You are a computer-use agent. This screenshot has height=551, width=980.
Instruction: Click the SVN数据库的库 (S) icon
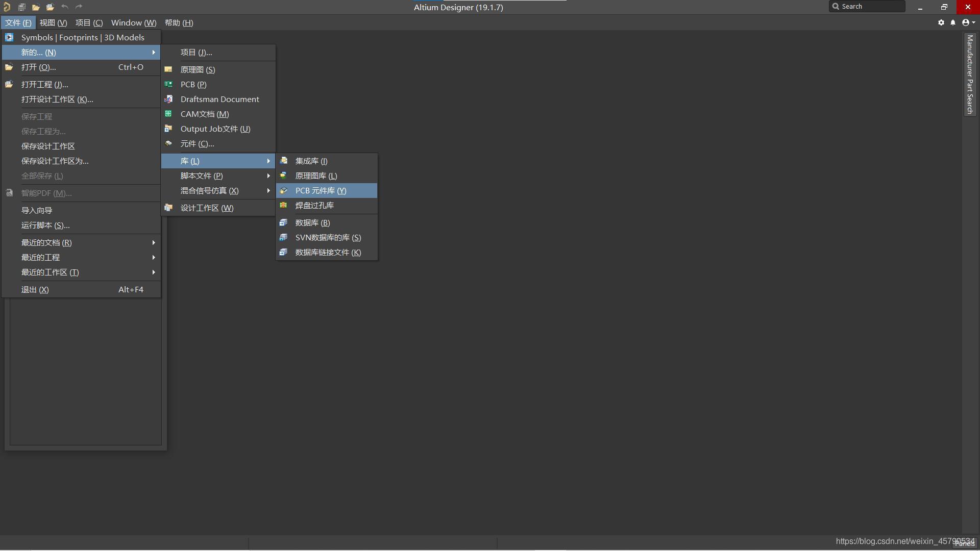[x=284, y=237]
